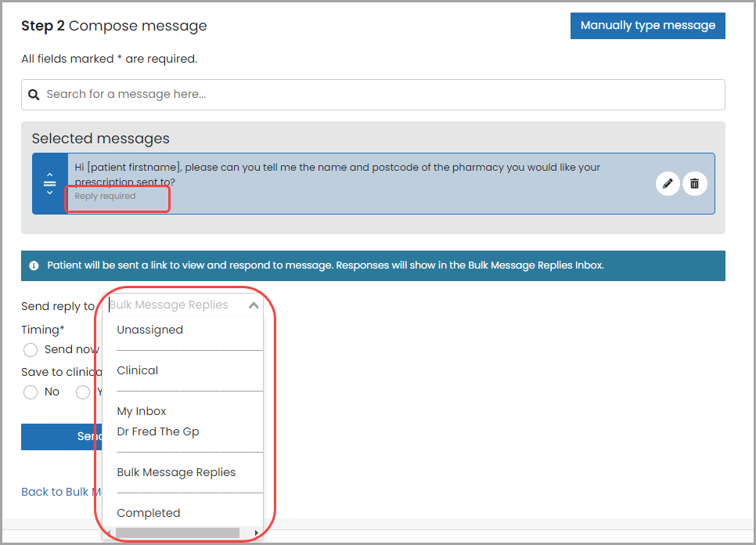Pick Dr Fred The Gp option
Viewport: 756px width, 545px height.
(x=158, y=431)
